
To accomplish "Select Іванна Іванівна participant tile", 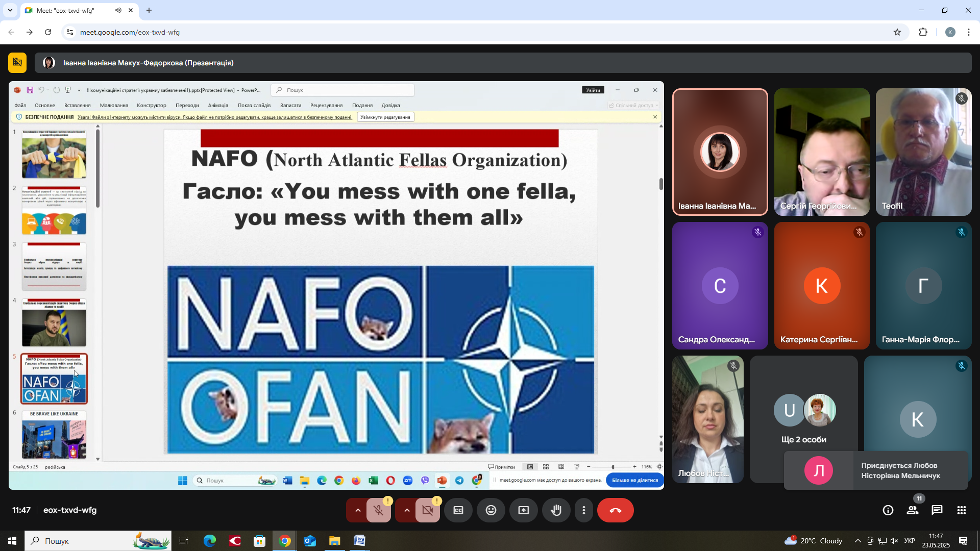I will point(720,152).
